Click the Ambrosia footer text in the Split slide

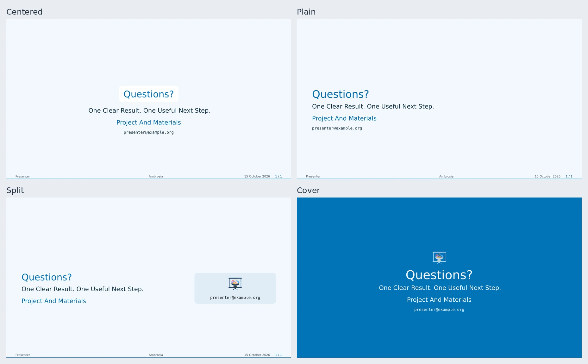coord(156,355)
